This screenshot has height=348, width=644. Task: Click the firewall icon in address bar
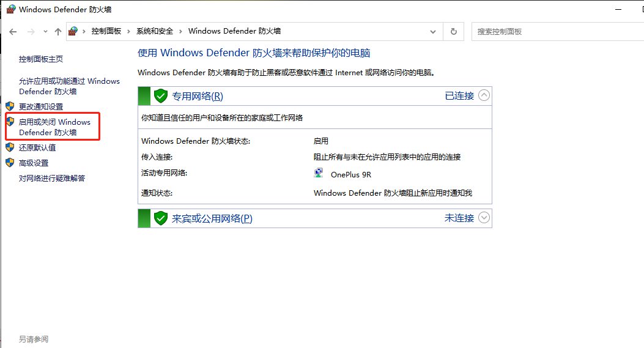click(73, 31)
